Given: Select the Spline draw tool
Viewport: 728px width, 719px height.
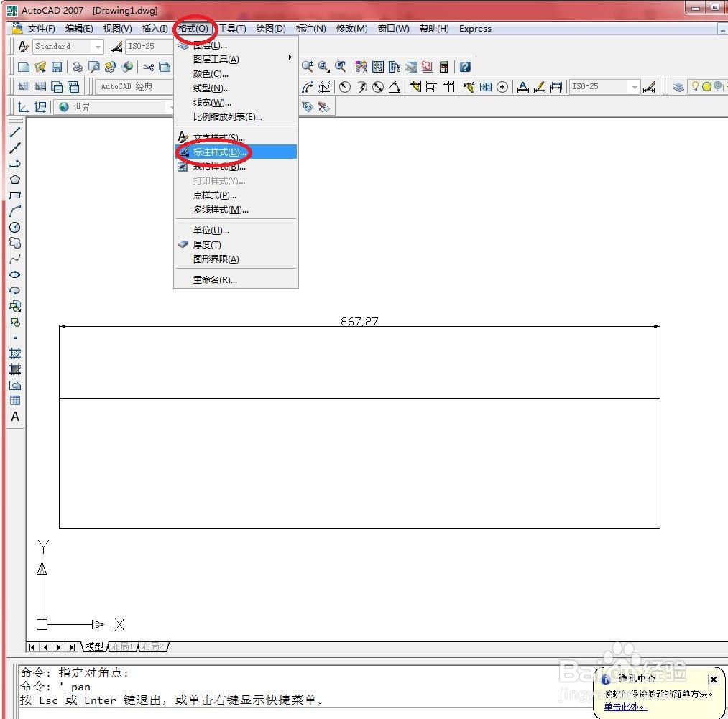Looking at the screenshot, I should click(x=15, y=259).
